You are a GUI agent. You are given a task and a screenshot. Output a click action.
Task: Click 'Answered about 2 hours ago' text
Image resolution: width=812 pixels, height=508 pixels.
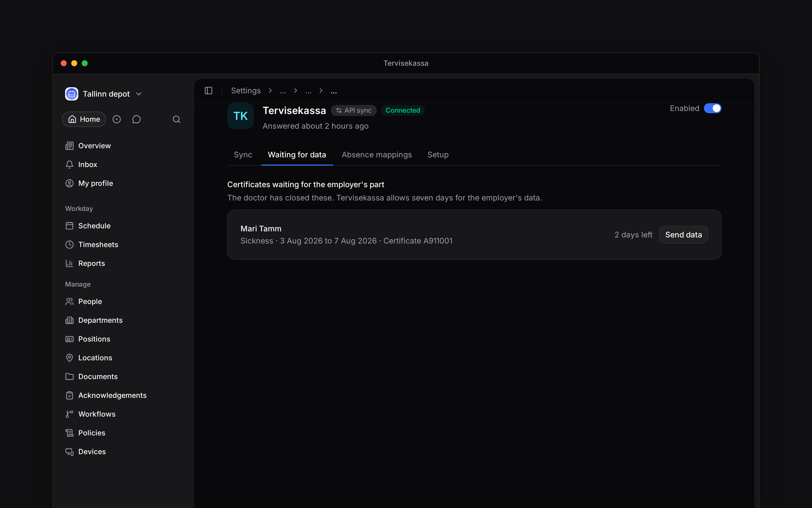pos(316,126)
